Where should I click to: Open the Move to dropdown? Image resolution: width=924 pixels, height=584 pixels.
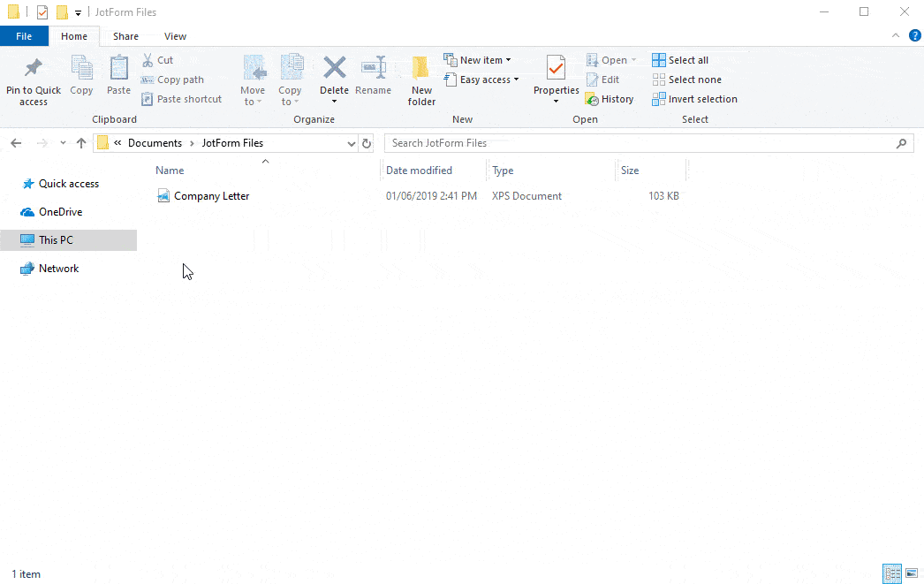[x=254, y=80]
